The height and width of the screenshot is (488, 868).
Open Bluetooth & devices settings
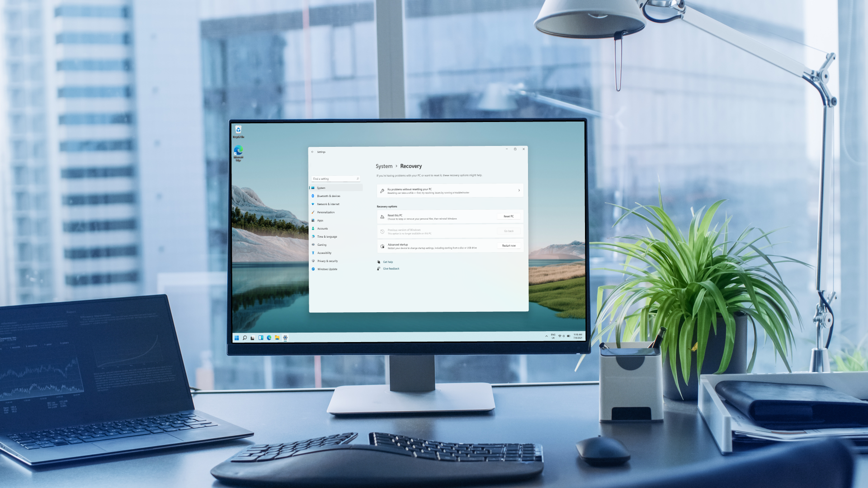tap(329, 196)
